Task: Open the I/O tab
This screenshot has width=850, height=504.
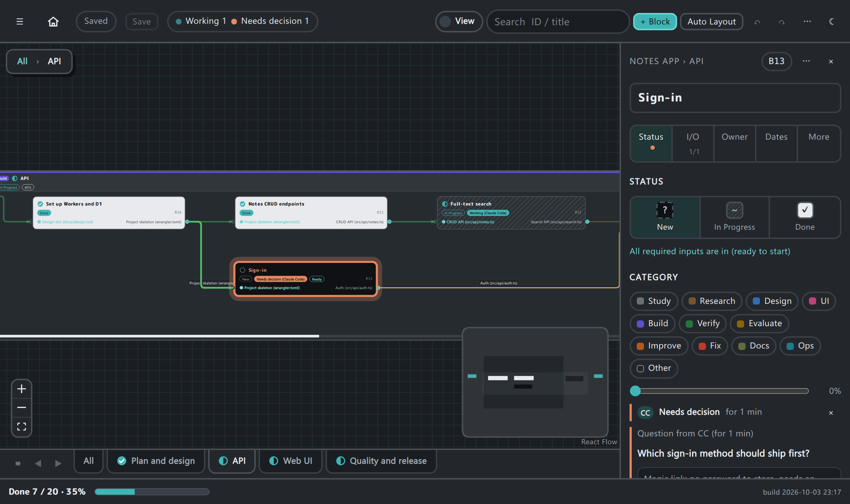Action: (x=693, y=143)
